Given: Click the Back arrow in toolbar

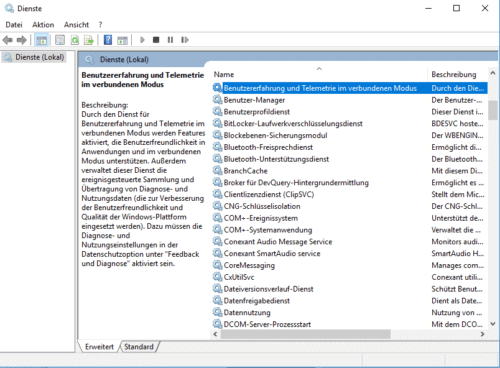Looking at the screenshot, I should click(7, 40).
